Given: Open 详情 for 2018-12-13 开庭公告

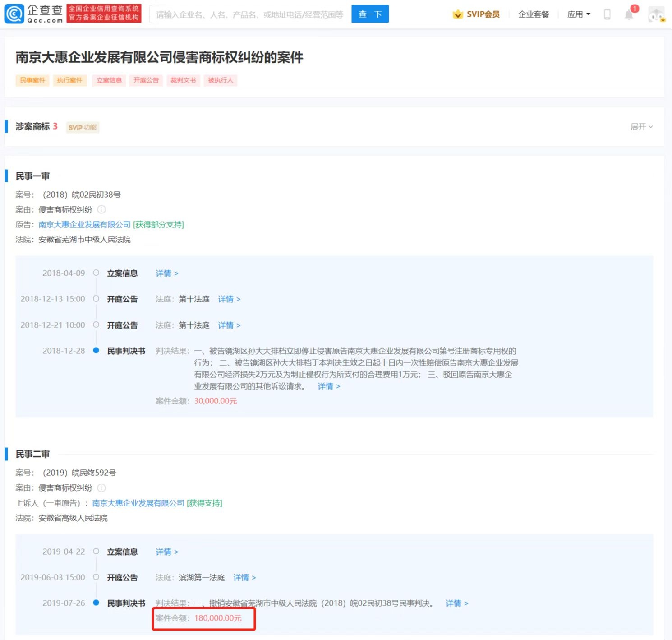Looking at the screenshot, I should coord(229,299).
